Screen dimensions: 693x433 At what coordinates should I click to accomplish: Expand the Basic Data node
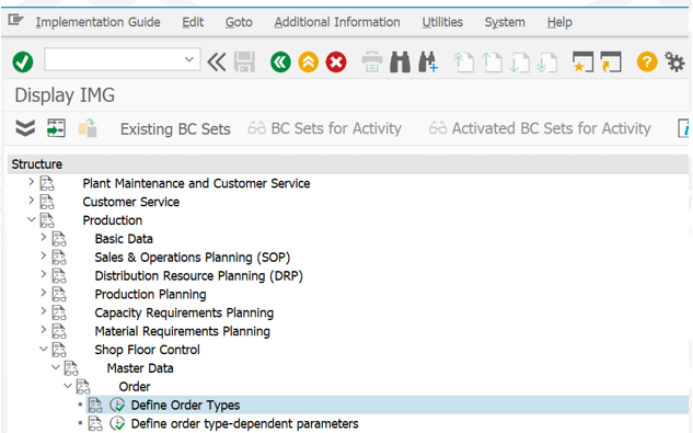(x=43, y=238)
